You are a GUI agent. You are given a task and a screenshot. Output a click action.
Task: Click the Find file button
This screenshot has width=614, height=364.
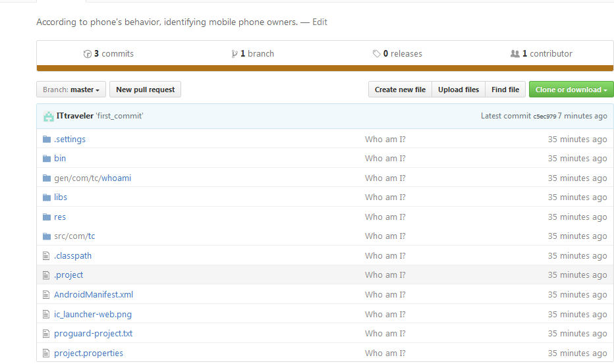point(505,90)
